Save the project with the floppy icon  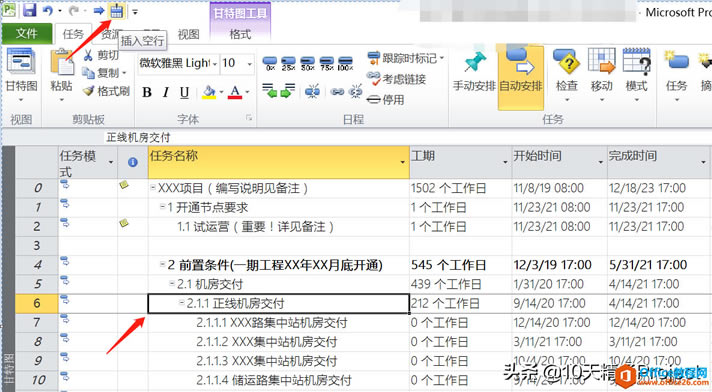(29, 10)
